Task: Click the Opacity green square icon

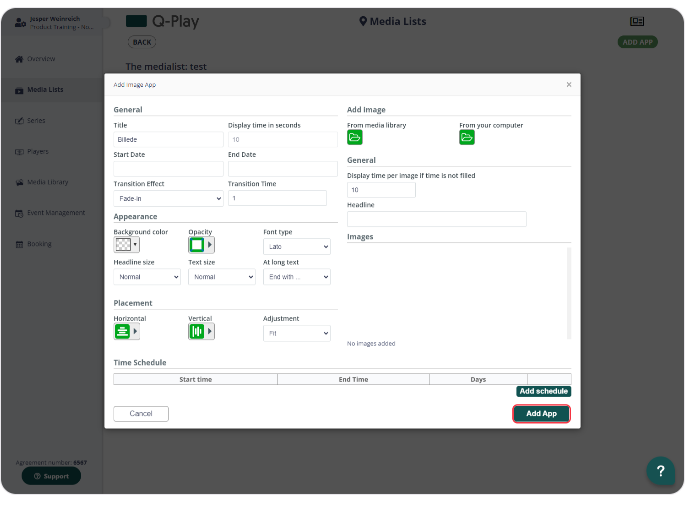Action: [x=197, y=245]
